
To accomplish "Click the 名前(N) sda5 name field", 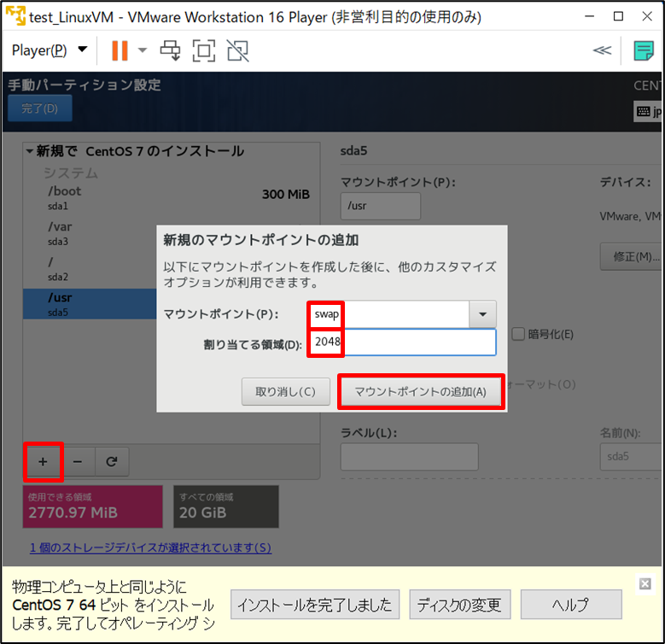I will pos(631,456).
